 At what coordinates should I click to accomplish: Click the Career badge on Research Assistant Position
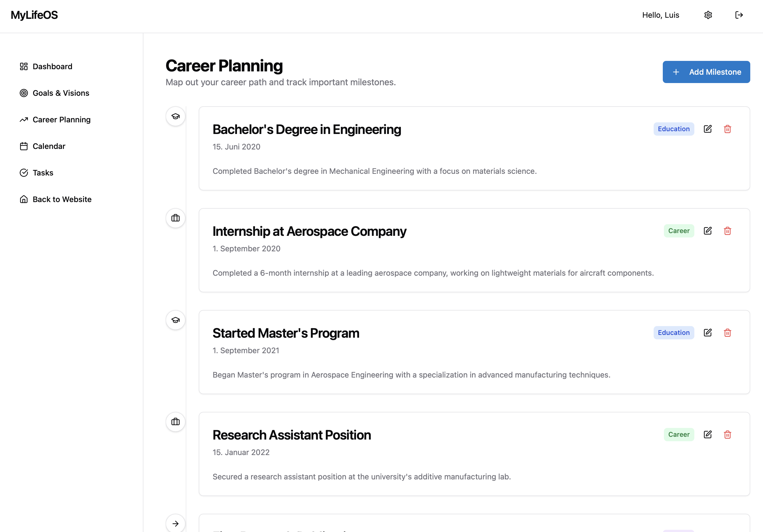click(x=679, y=434)
